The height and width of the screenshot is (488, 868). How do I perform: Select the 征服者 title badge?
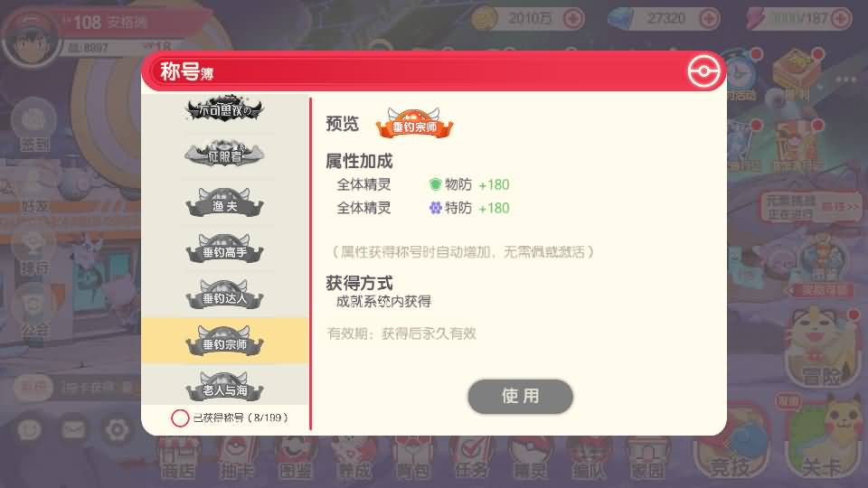coord(224,154)
